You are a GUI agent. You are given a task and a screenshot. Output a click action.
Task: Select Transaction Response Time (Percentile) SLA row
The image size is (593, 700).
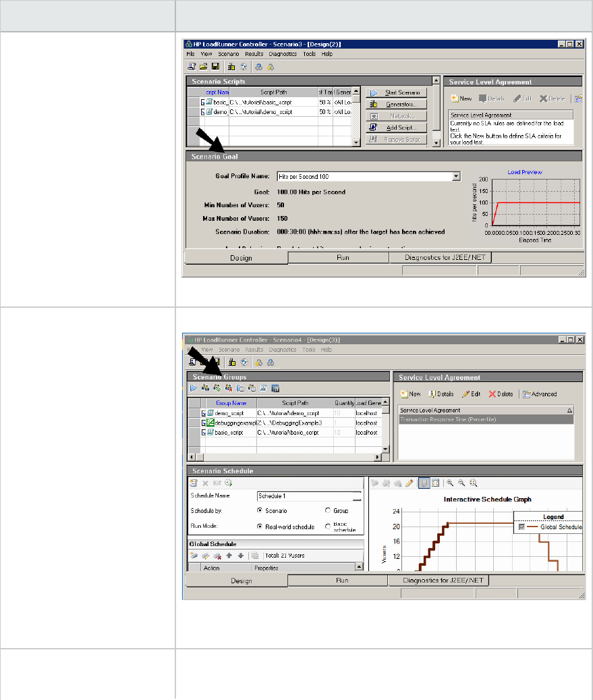coord(486,420)
